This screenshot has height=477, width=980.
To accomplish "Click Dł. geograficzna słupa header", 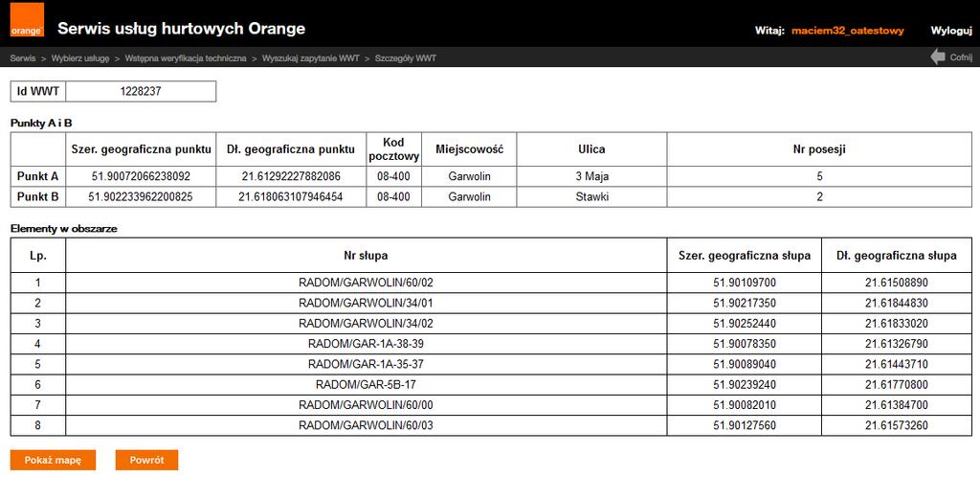I will point(897,255).
